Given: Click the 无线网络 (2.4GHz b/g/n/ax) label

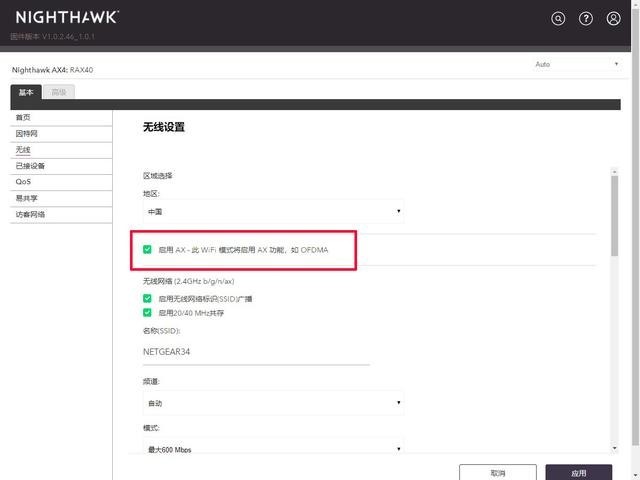Looking at the screenshot, I should (x=189, y=281).
